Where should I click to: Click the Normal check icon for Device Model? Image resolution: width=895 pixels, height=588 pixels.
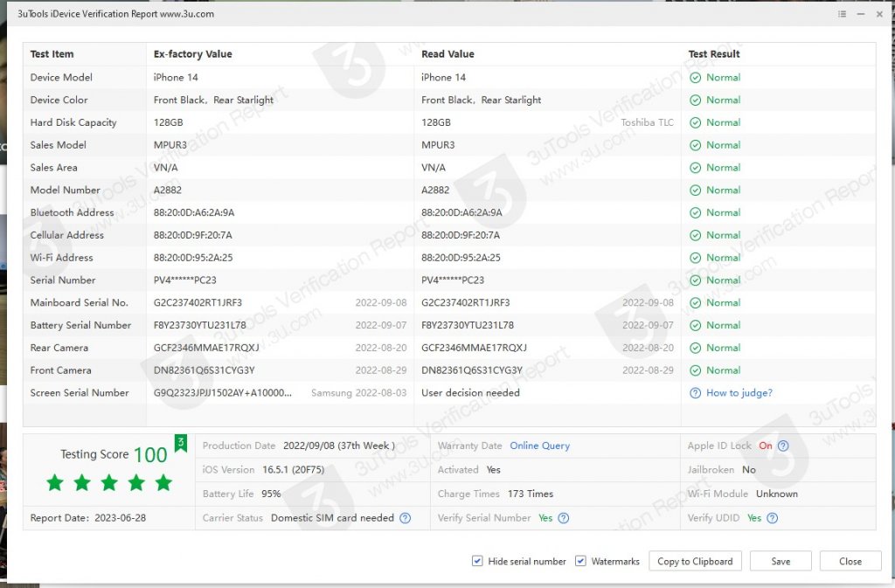(695, 78)
